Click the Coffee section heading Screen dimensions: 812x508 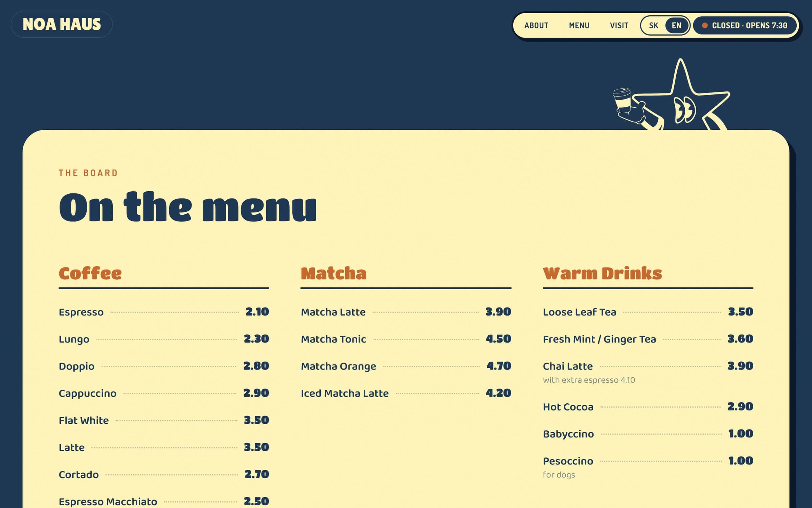90,273
